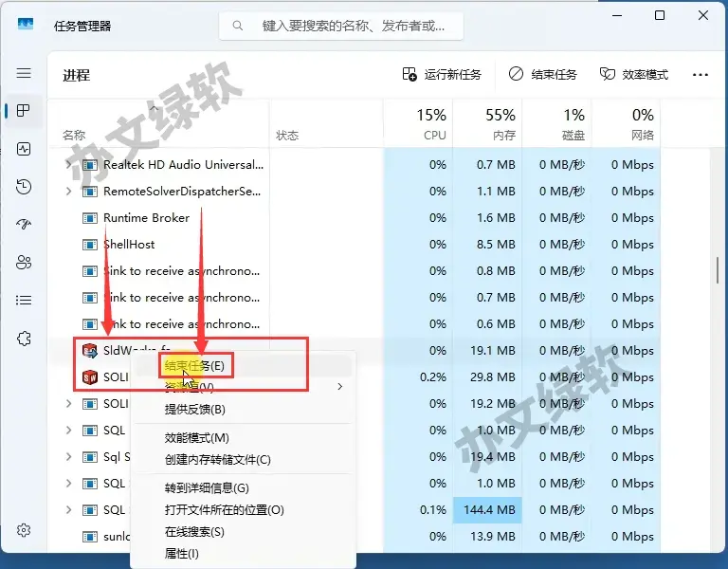Choose 结束任务(E) in context menu
The image size is (728, 569).
pyautogui.click(x=242, y=366)
